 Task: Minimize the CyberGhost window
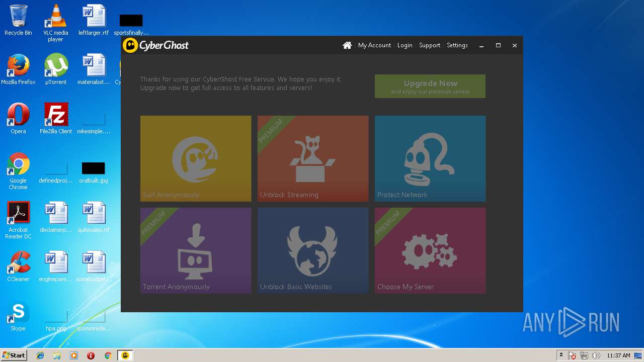[481, 45]
